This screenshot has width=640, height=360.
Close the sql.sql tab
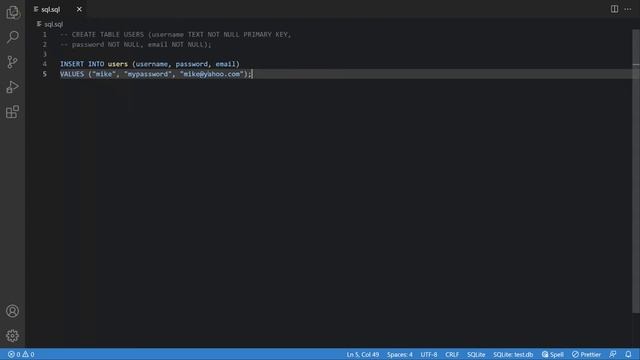tap(79, 9)
